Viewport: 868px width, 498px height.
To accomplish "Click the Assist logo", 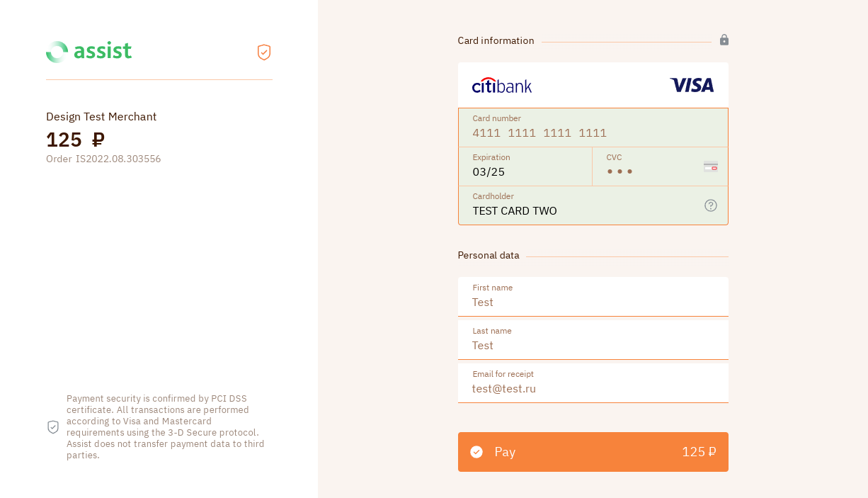I will tap(88, 52).
